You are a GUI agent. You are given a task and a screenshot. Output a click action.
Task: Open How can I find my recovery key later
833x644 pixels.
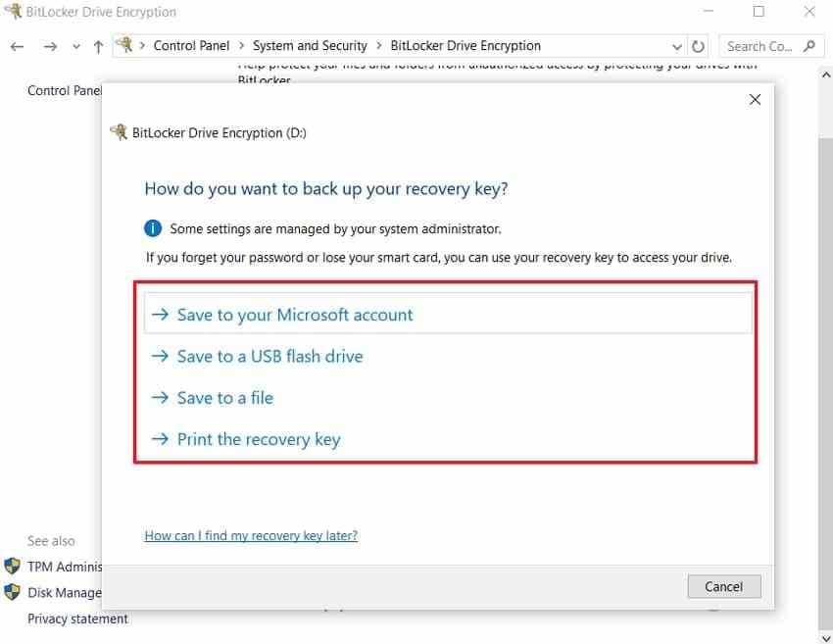pyautogui.click(x=251, y=535)
